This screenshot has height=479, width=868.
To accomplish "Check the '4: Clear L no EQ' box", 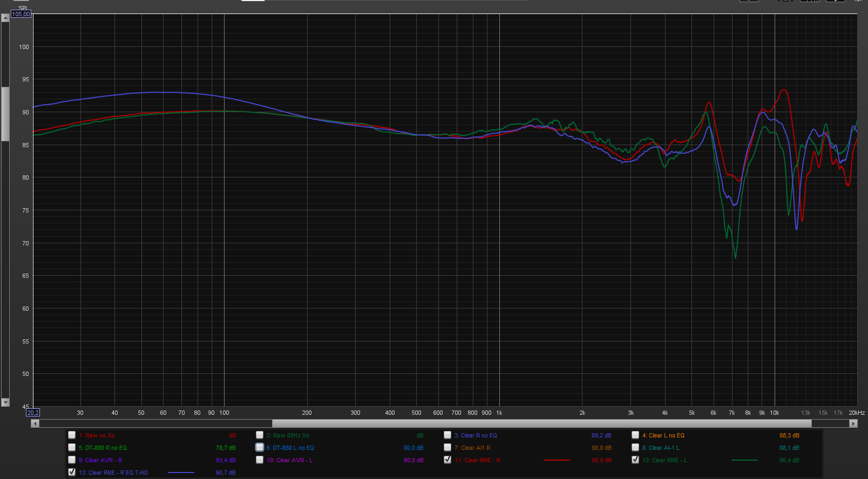I will (635, 435).
